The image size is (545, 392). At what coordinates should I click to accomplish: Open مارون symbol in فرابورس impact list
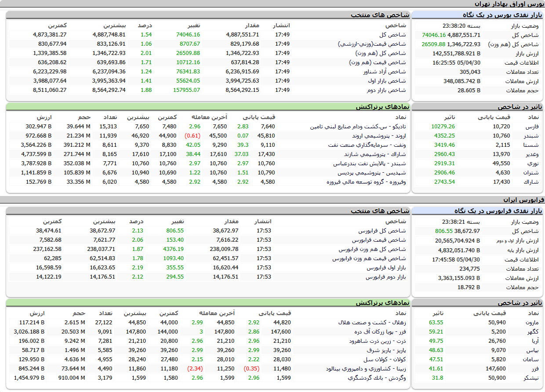[532, 323]
